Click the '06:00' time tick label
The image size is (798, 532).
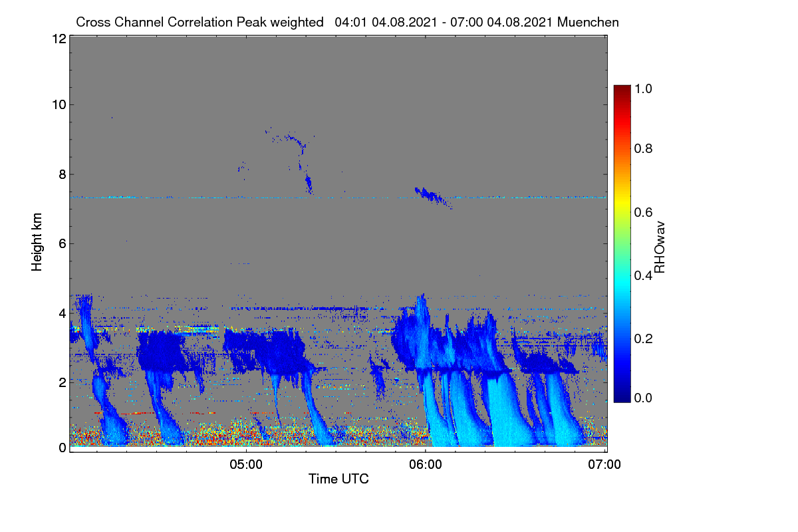[426, 464]
